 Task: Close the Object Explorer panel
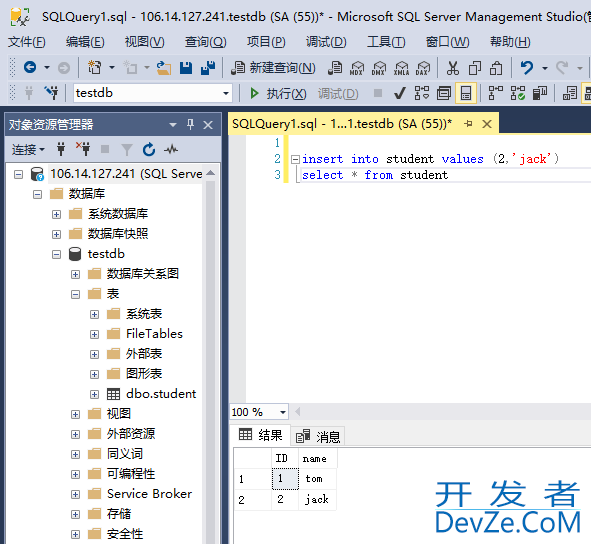(x=208, y=124)
